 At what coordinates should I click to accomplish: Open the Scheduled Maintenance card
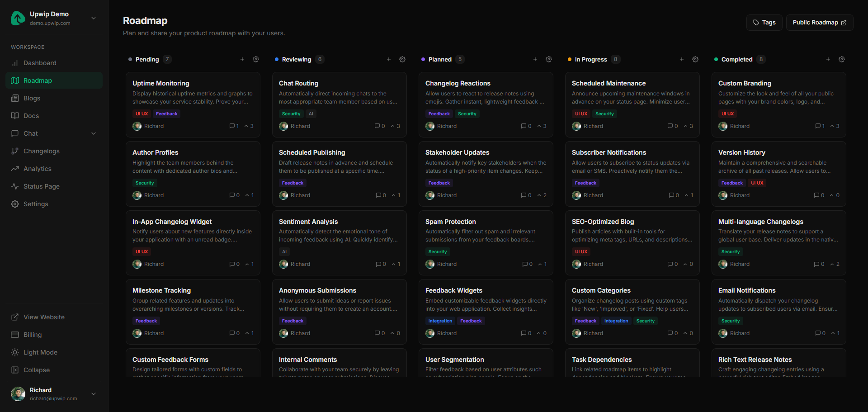pyautogui.click(x=632, y=105)
